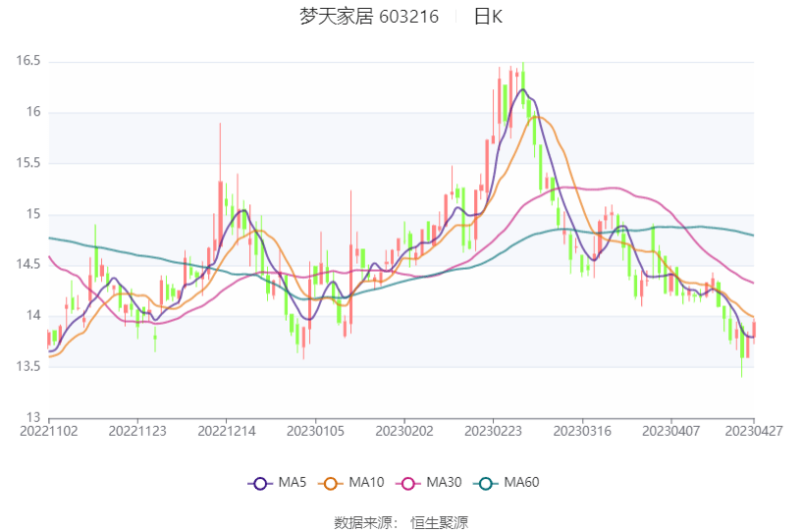Click the y-axis value 14
The image size is (802, 532).
(x=33, y=315)
